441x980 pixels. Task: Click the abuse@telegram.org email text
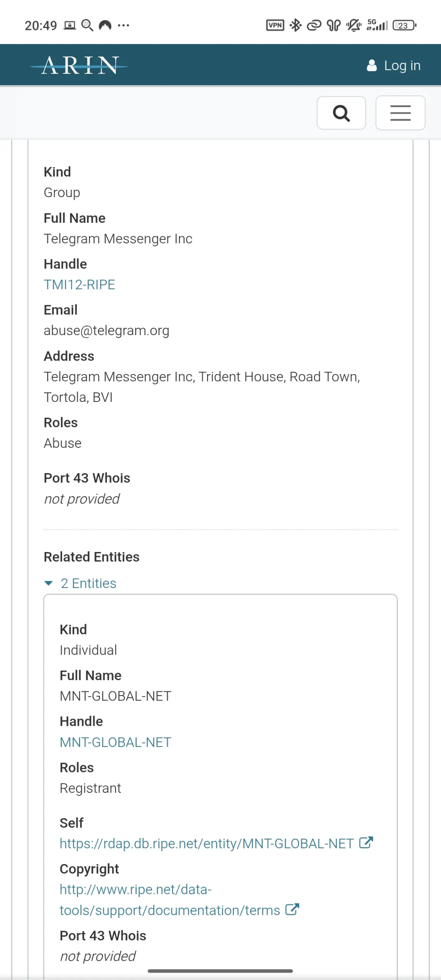[x=107, y=331]
